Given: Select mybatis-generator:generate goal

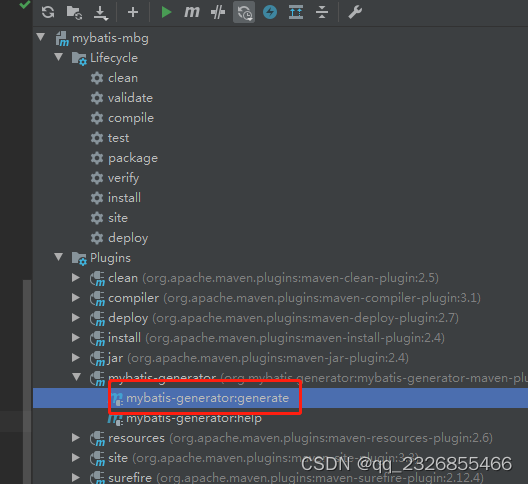Looking at the screenshot, I should pos(207,398).
